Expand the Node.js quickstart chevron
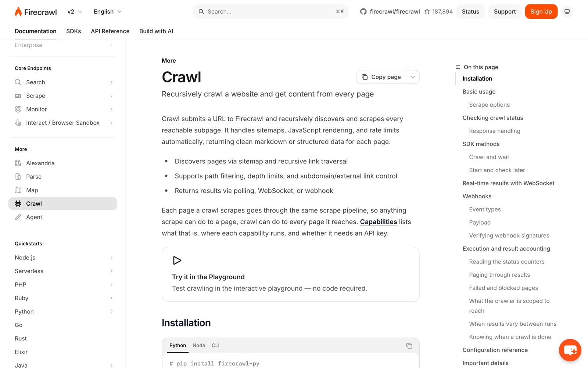This screenshot has width=588, height=368. pos(111,258)
